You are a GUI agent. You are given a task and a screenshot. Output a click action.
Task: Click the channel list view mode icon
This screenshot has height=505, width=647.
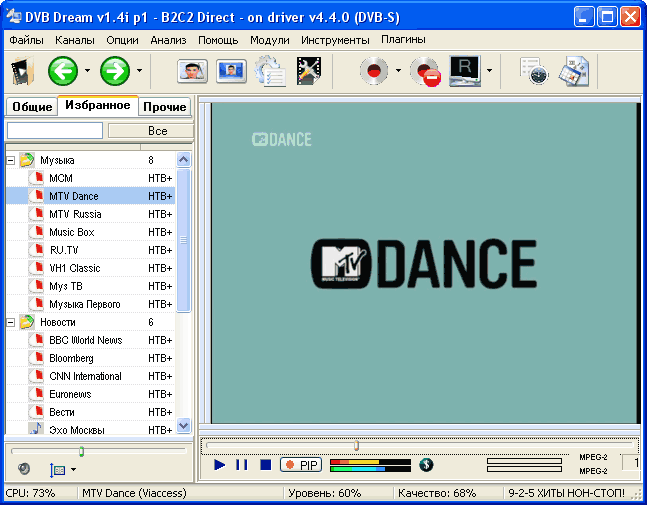point(57,470)
